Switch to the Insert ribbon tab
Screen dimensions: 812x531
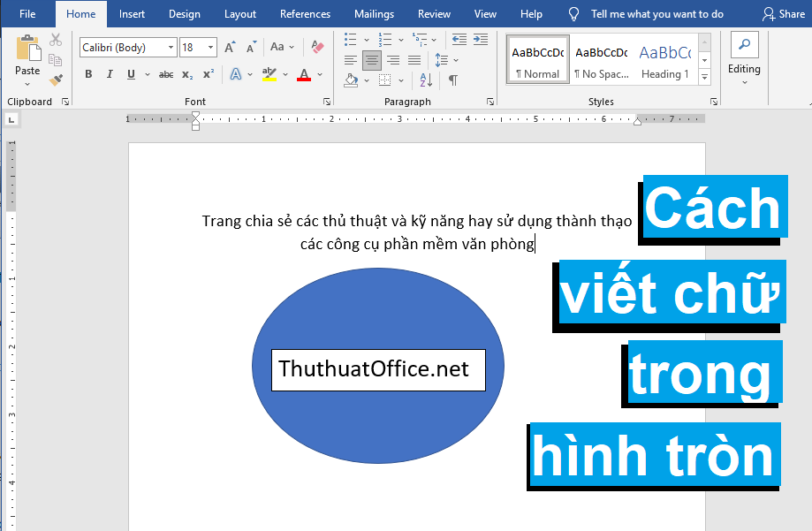coord(131,13)
